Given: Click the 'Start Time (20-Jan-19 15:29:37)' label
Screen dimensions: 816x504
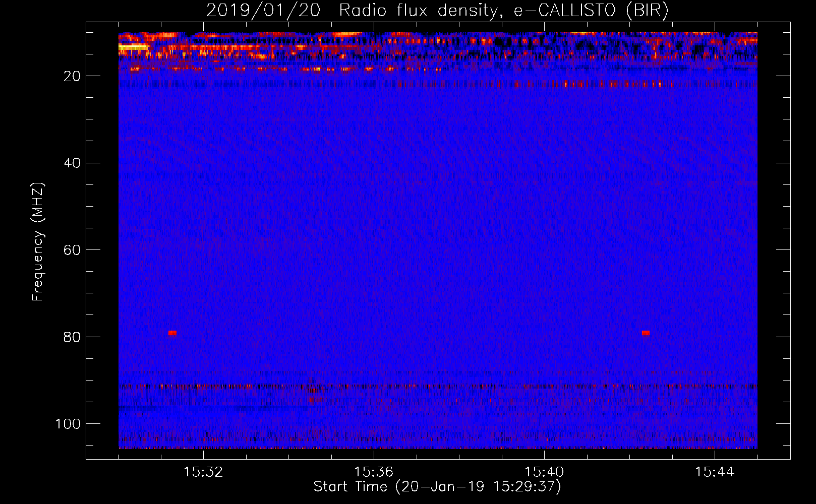Looking at the screenshot, I should point(437,487).
